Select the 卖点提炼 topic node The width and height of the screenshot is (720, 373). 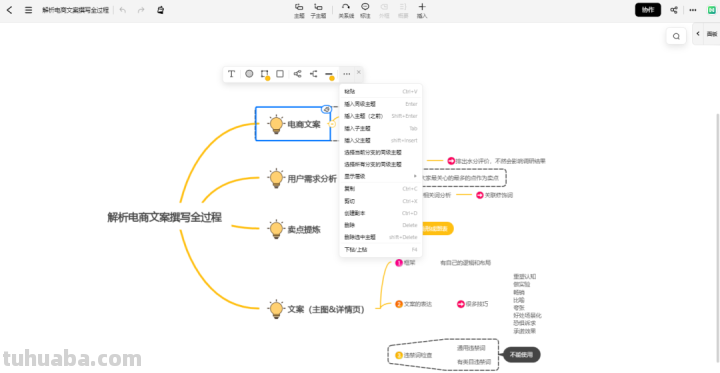(294, 229)
